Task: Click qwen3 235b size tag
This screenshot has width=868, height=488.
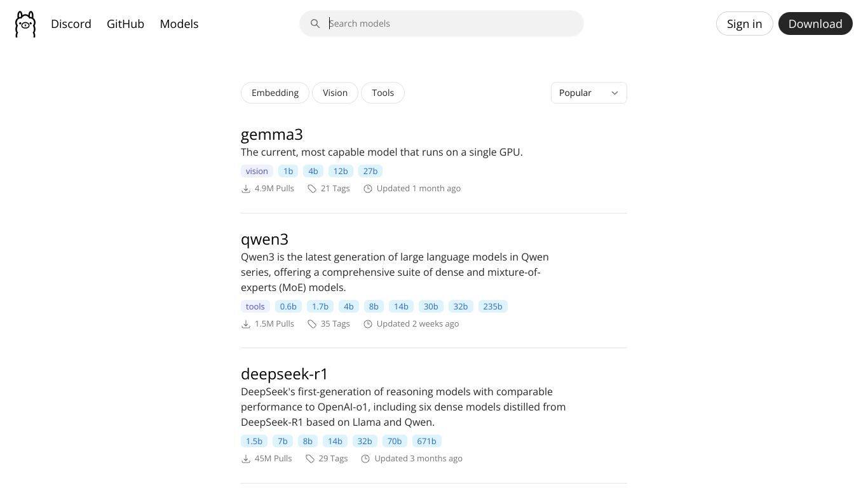Action: (492, 306)
